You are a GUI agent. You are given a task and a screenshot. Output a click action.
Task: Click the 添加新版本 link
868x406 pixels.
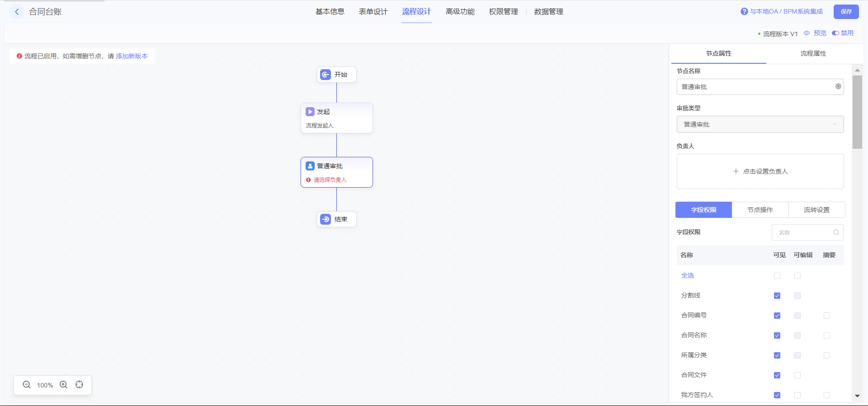pos(132,56)
